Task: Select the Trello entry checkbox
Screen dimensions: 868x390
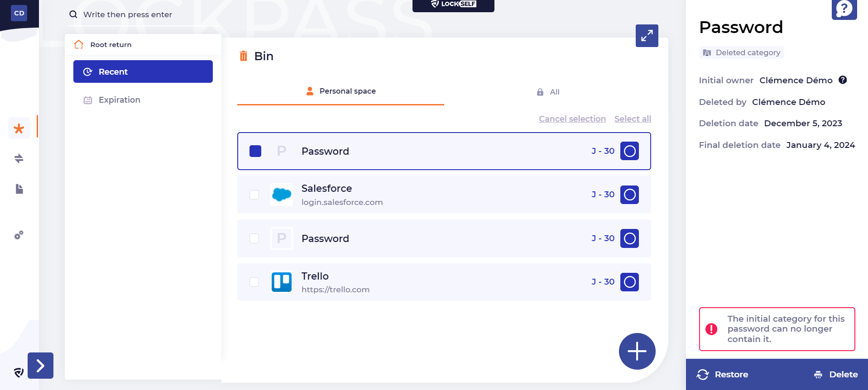Action: click(254, 282)
